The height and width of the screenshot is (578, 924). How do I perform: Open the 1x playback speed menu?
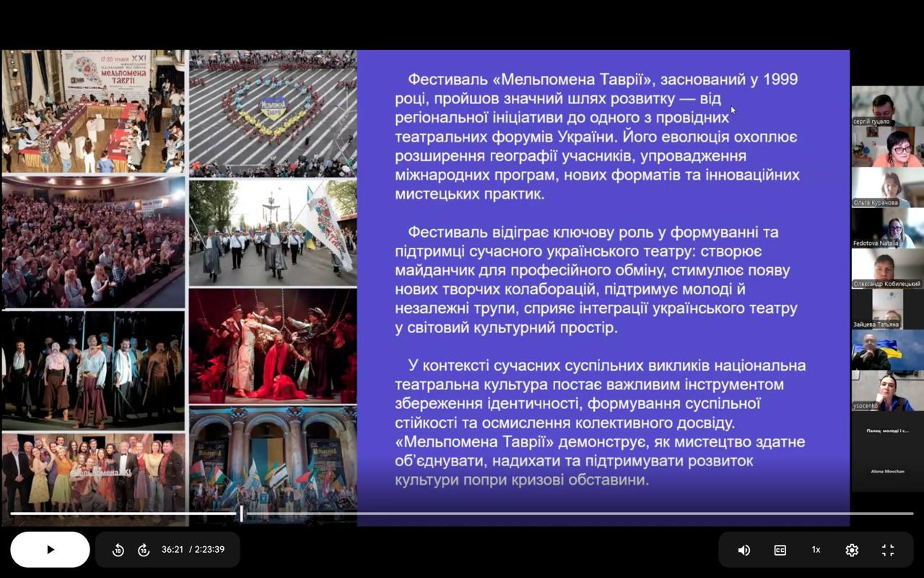[816, 550]
